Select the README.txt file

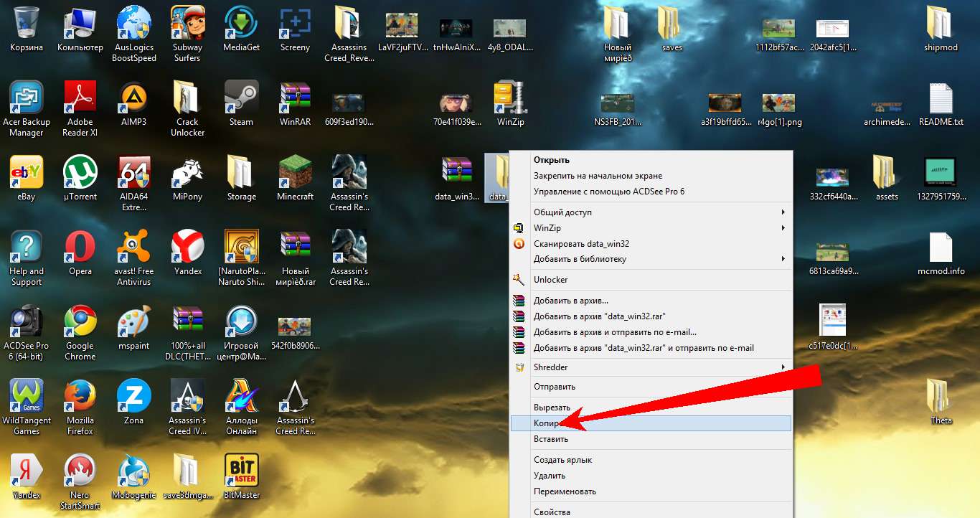click(941, 98)
